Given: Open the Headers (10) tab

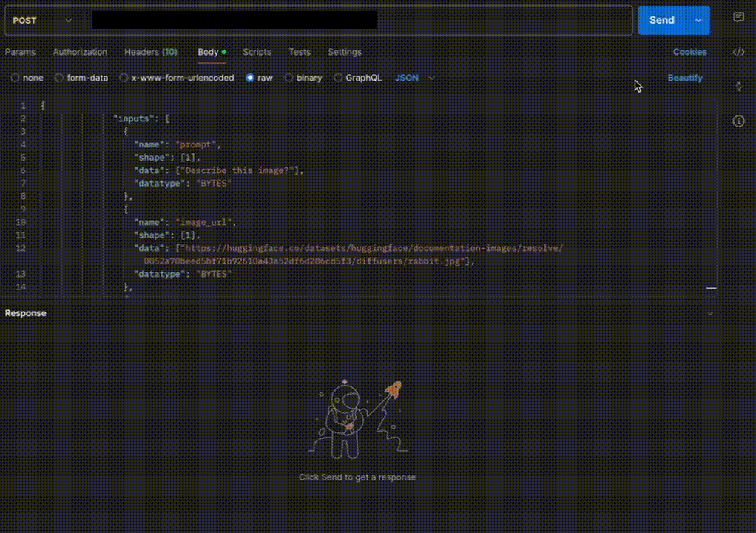Looking at the screenshot, I should tap(150, 52).
